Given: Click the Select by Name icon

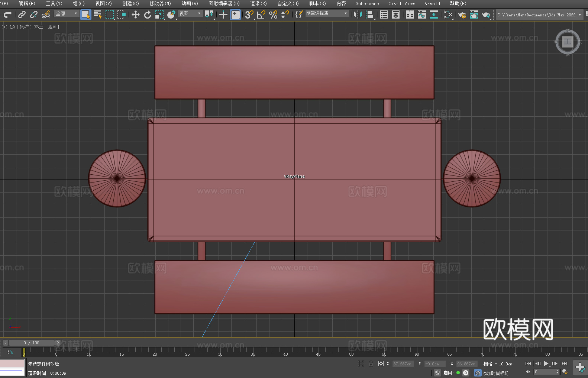Looking at the screenshot, I should (x=98, y=14).
